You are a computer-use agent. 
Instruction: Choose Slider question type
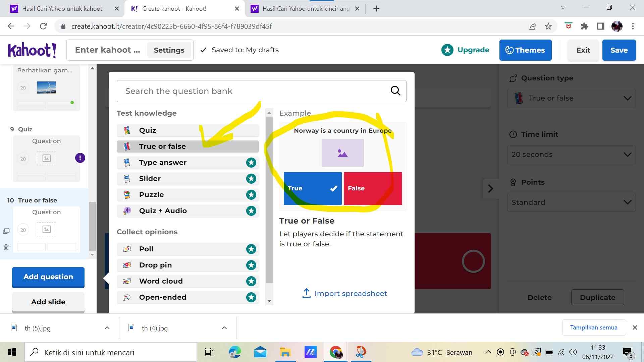(188, 179)
